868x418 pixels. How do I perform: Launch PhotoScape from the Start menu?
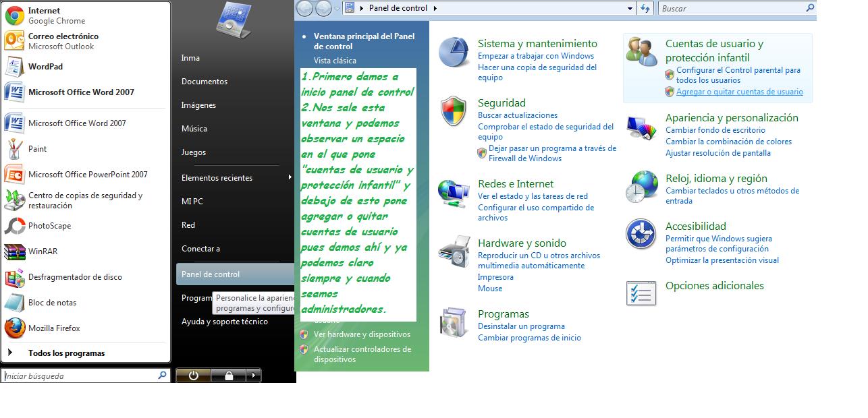coord(85,226)
